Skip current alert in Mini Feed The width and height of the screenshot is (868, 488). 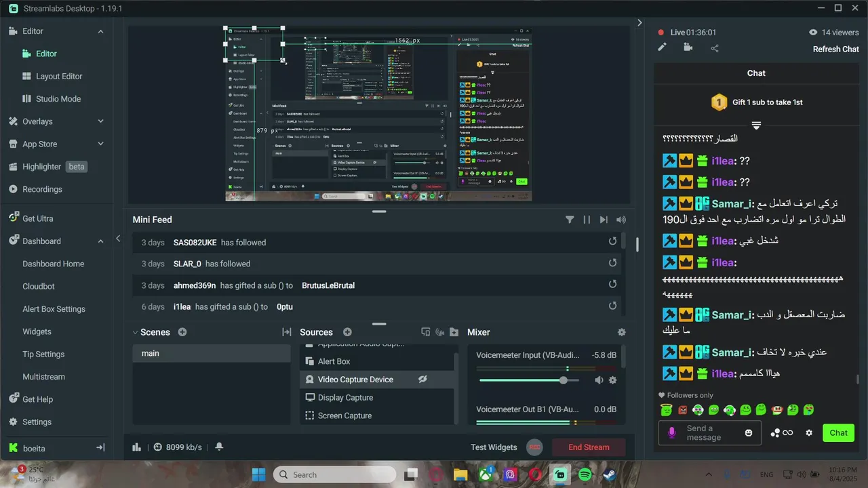coord(604,220)
